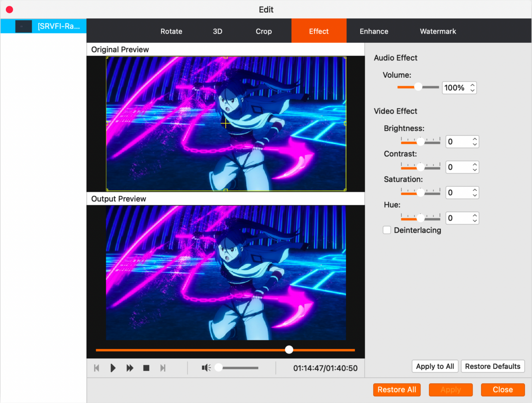Click the Hue slider handle
The height and width of the screenshot is (403, 532).
click(421, 218)
